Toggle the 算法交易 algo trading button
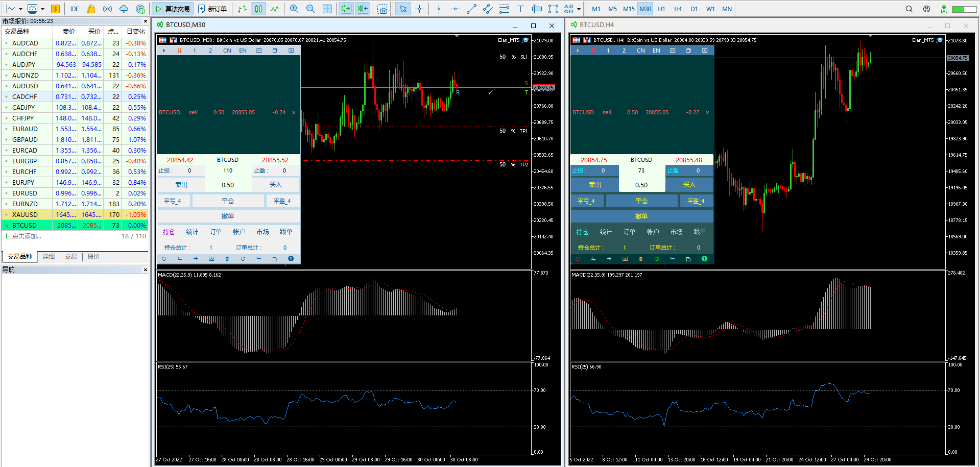 point(173,9)
